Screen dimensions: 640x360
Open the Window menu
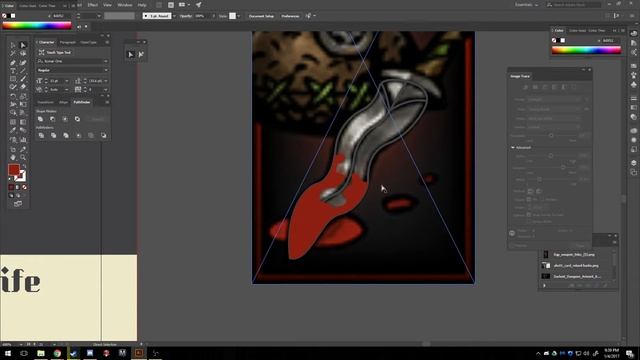click(x=124, y=5)
